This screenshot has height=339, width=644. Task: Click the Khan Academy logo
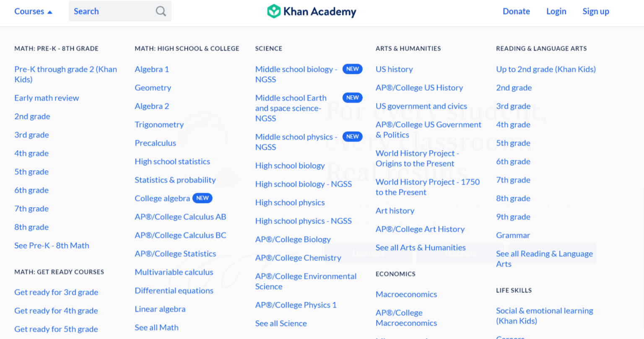tap(311, 11)
